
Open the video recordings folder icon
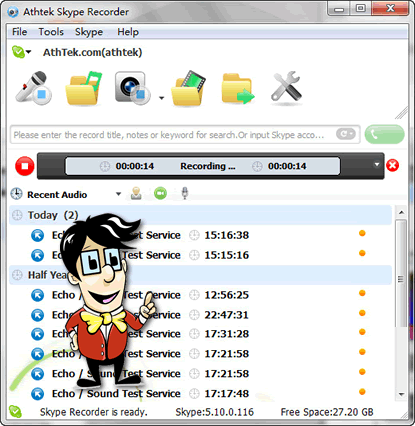click(x=188, y=89)
